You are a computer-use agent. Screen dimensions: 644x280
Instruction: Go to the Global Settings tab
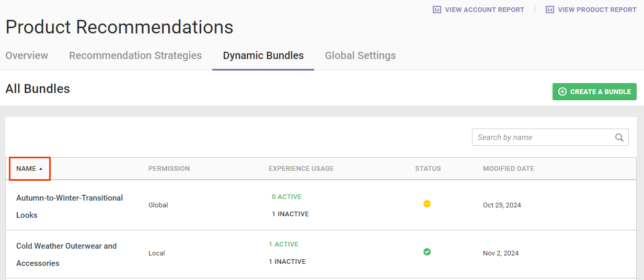pyautogui.click(x=360, y=55)
